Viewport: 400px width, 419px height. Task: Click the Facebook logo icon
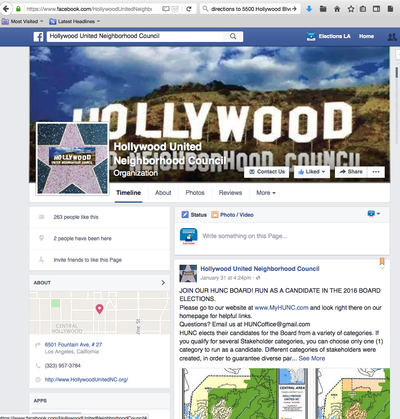38,36
